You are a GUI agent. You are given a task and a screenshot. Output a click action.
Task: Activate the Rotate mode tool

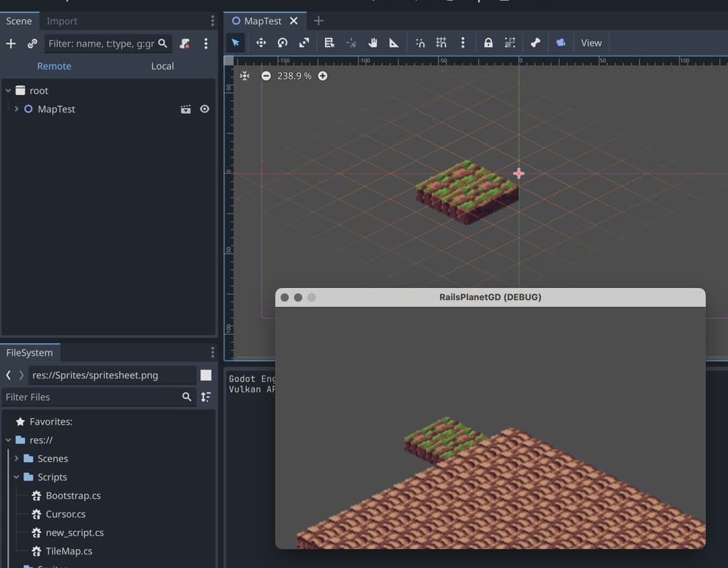click(x=283, y=43)
